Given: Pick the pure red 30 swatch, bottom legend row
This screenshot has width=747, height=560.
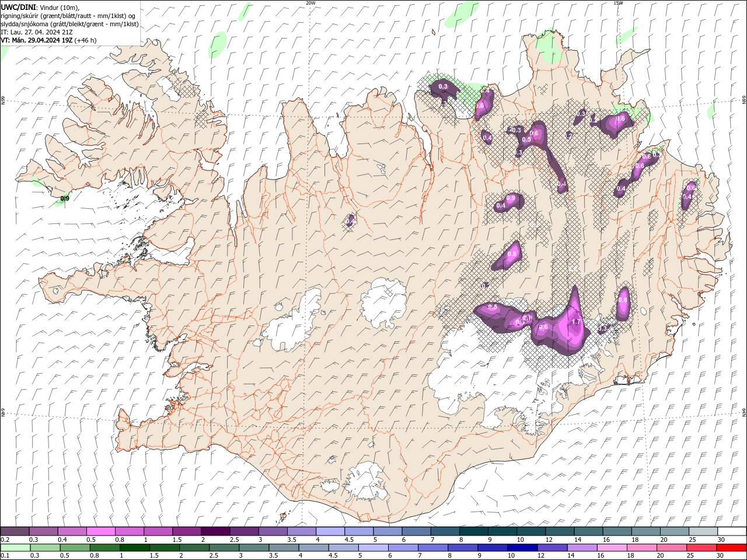Looking at the screenshot, I should (x=731, y=548).
